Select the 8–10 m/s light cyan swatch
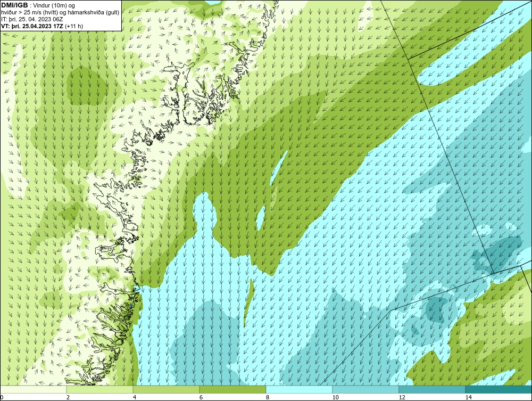Viewport: 532px width, 401px height. pos(299,389)
